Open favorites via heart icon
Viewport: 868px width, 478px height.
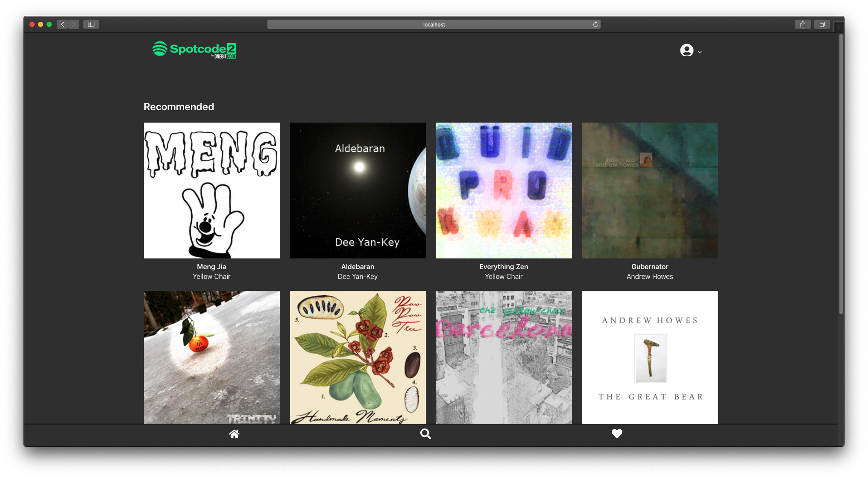[617, 434]
